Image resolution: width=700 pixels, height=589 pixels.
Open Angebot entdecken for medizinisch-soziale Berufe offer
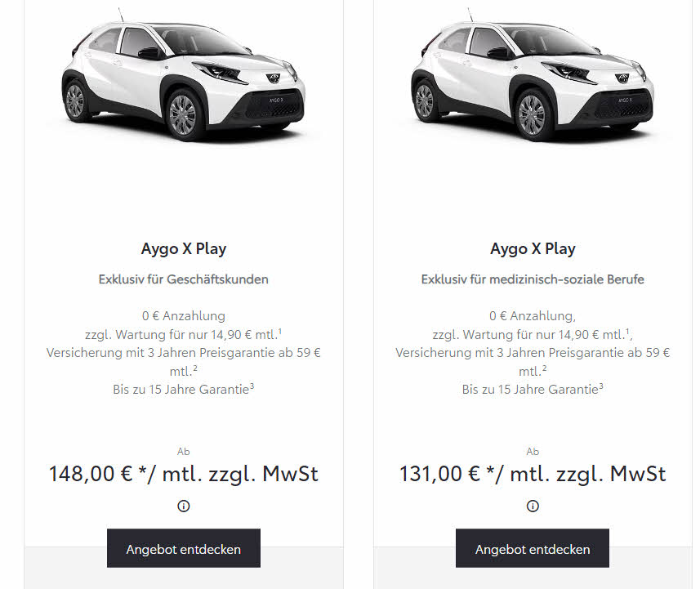pos(533,548)
